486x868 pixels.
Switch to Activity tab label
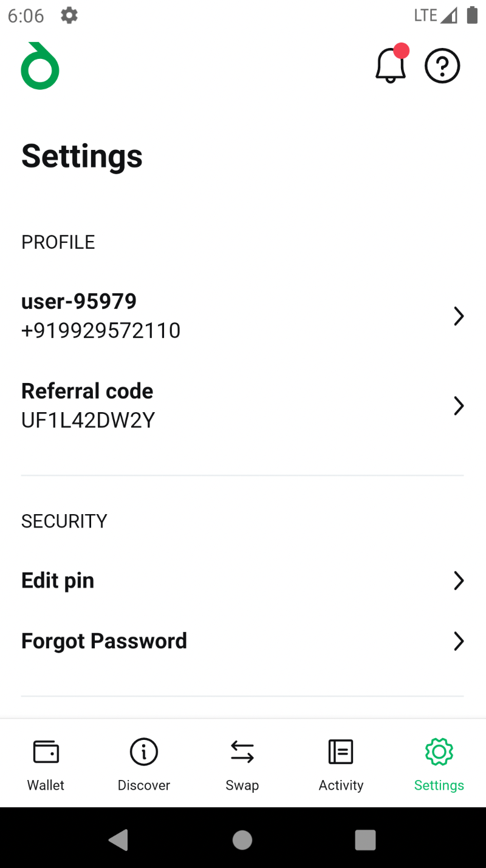[341, 785]
